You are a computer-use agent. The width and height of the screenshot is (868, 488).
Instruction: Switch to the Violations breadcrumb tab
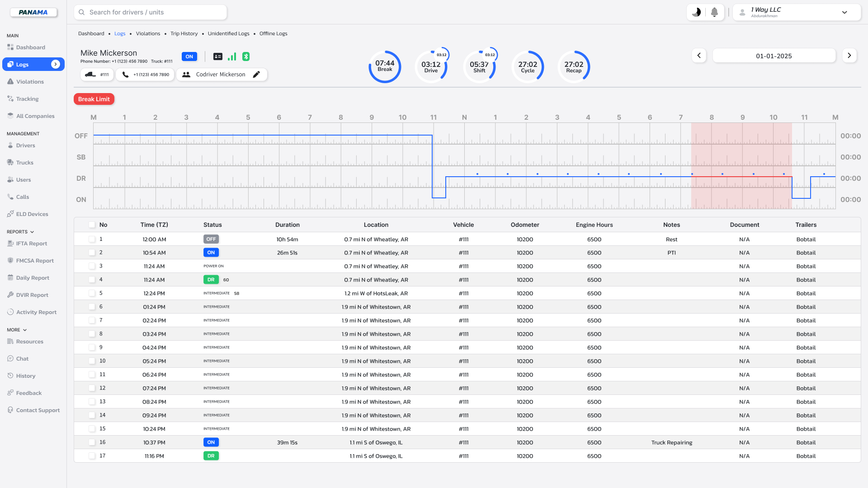148,33
